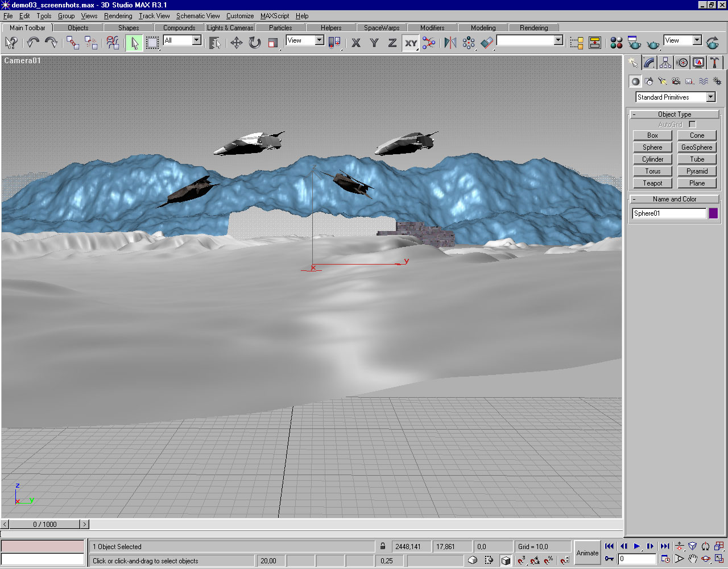Viewport: 728px width, 569px height.
Task: Click the Mirror Selected Objects icon
Action: (450, 43)
